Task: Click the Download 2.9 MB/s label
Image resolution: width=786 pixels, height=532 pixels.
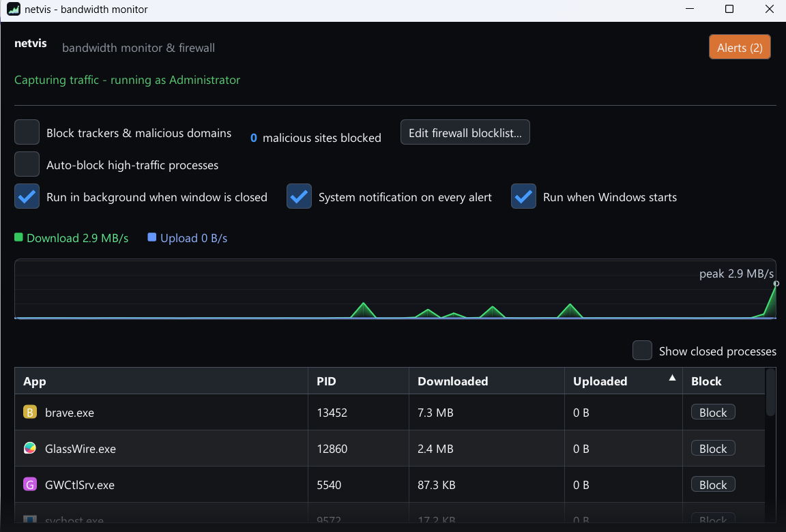Action: [x=78, y=238]
